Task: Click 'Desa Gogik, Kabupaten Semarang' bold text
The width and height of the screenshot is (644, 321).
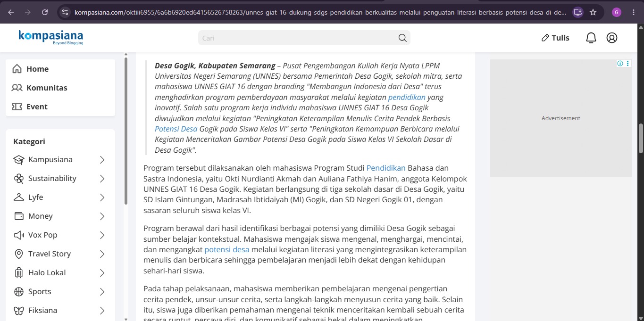Action: click(x=215, y=66)
